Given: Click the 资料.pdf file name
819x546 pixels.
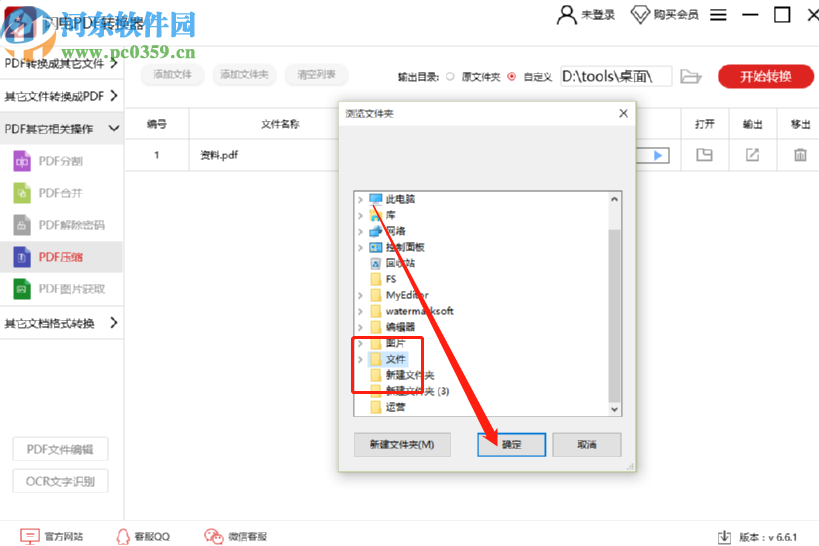Looking at the screenshot, I should click(219, 155).
